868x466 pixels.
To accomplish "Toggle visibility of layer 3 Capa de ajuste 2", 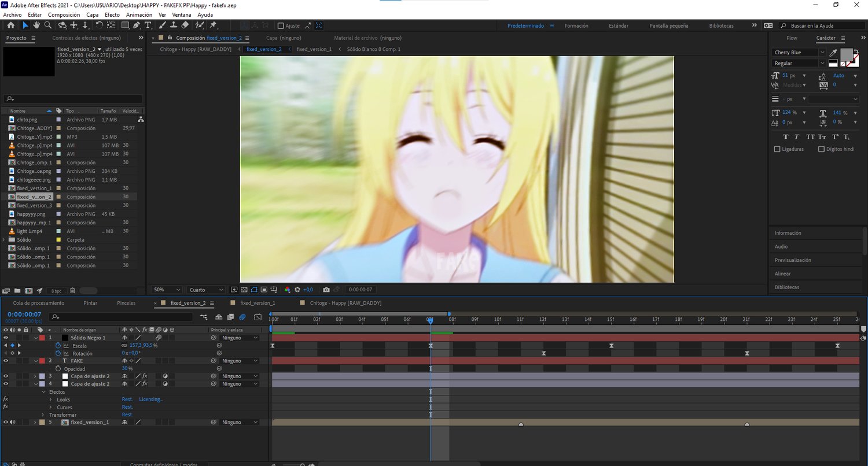I will coord(6,376).
